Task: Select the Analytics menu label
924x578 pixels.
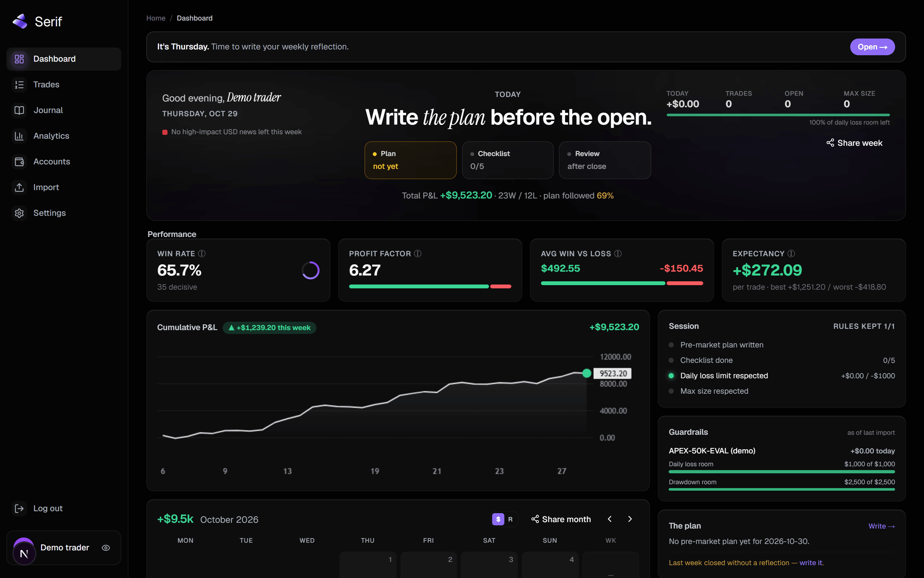Action: click(51, 136)
